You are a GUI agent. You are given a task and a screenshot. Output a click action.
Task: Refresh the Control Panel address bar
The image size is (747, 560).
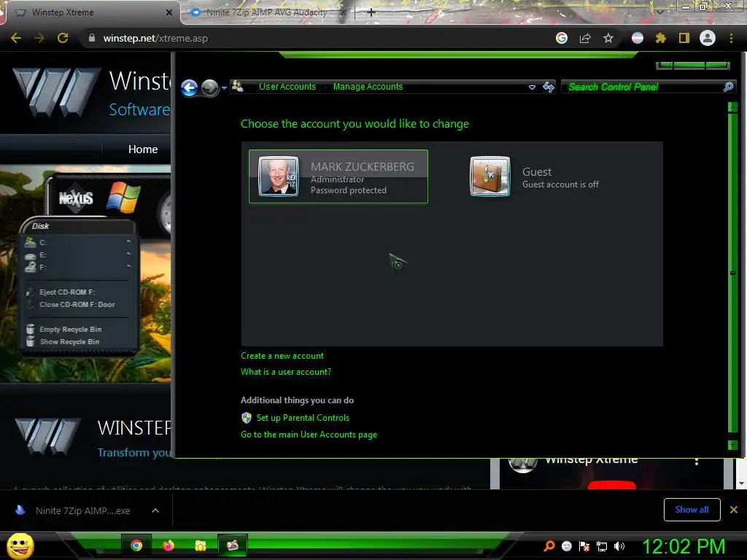click(x=549, y=87)
